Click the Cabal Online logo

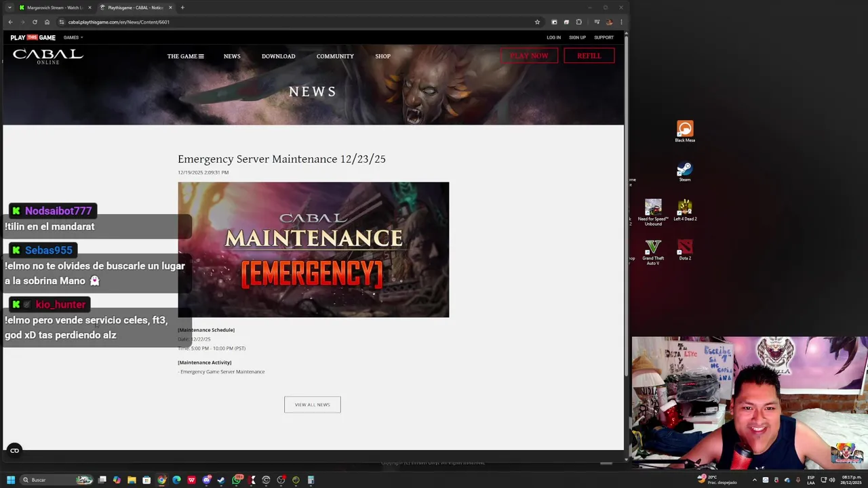(x=47, y=56)
